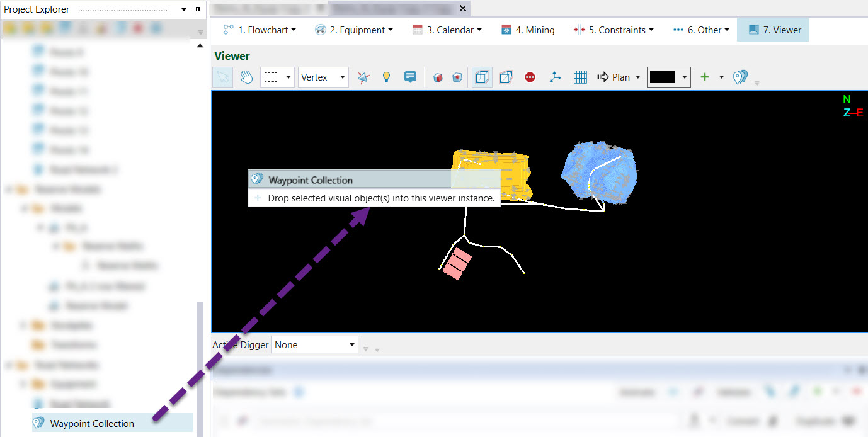Click the waypoint pins icon in toolbar
This screenshot has width=868, height=437.
click(x=740, y=77)
